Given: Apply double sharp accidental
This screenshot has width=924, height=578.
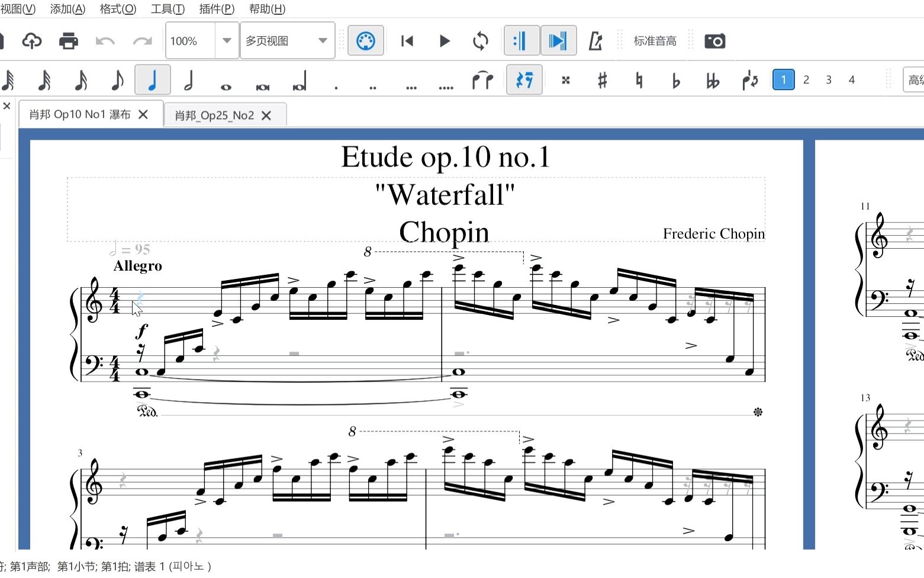Looking at the screenshot, I should [566, 80].
